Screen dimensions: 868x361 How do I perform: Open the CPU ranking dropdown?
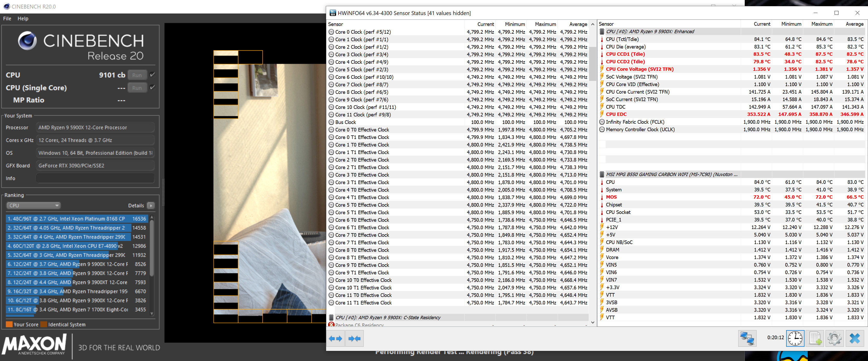click(x=33, y=205)
